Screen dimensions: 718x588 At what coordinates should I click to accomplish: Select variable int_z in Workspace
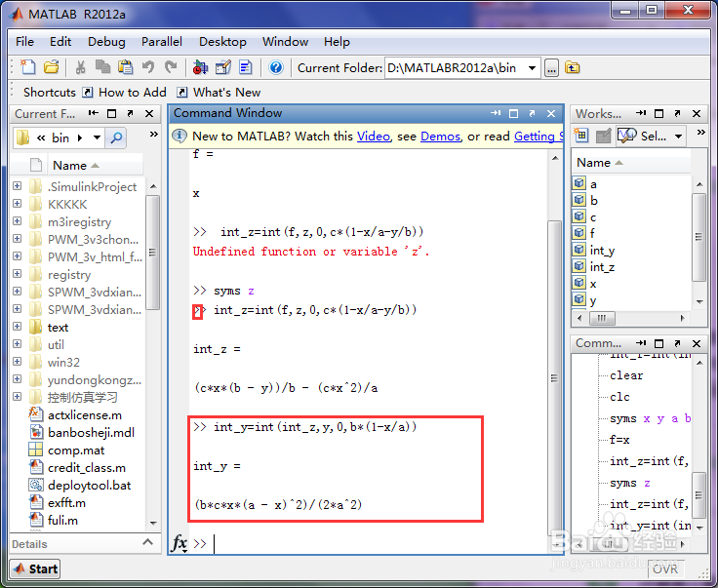tap(602, 267)
